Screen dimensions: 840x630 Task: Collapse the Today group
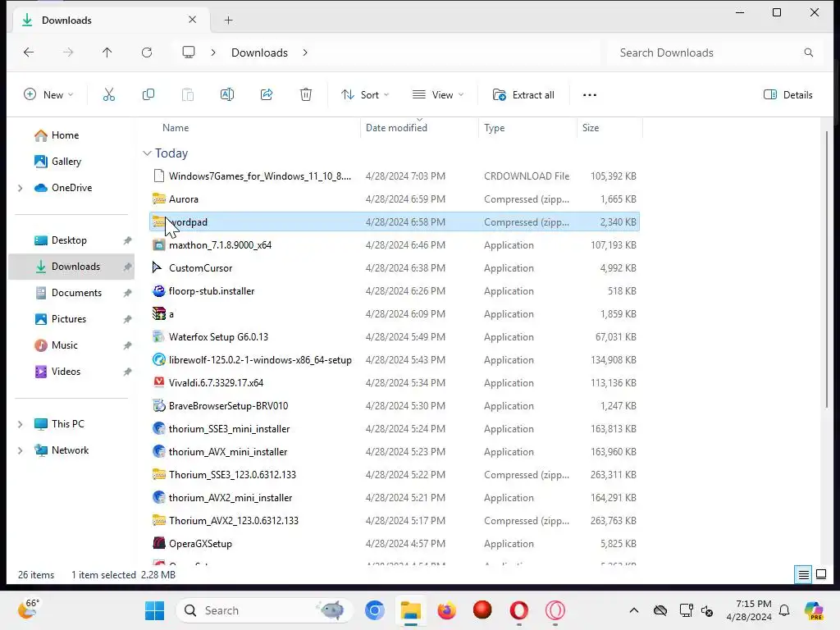click(x=147, y=153)
